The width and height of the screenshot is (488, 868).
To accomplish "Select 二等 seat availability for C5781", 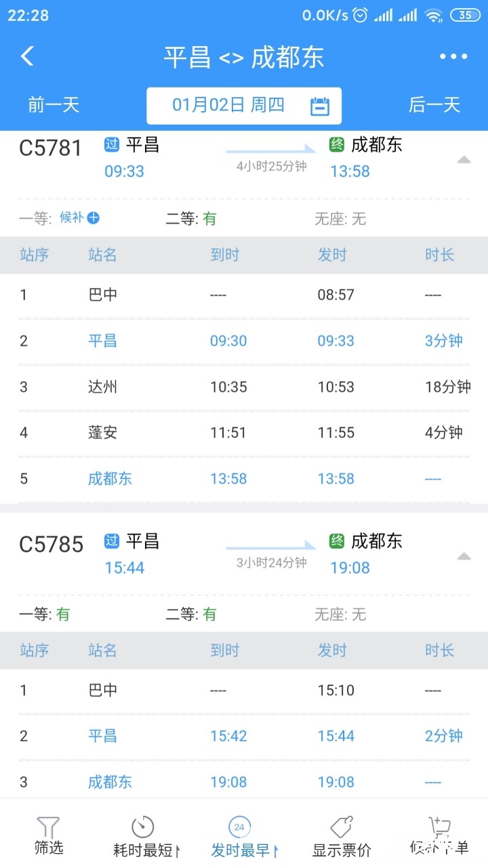I will tap(191, 218).
